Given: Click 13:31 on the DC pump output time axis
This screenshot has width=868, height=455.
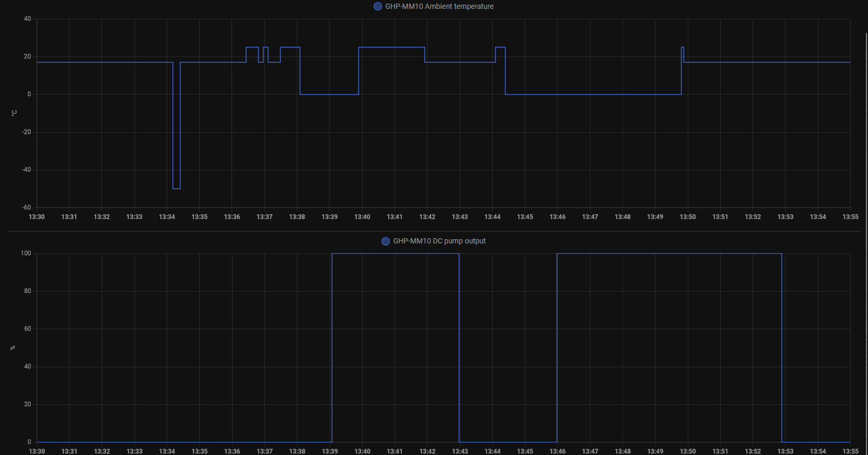Looking at the screenshot, I should [70, 451].
